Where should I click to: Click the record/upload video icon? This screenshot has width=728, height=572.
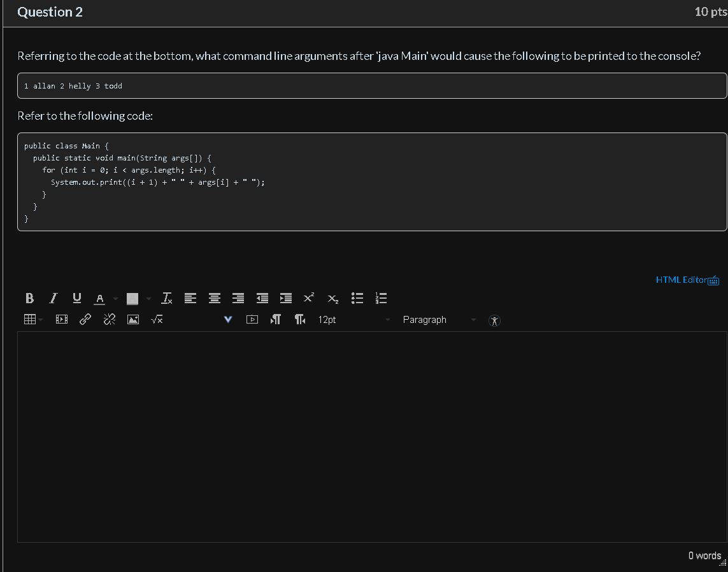[252, 319]
